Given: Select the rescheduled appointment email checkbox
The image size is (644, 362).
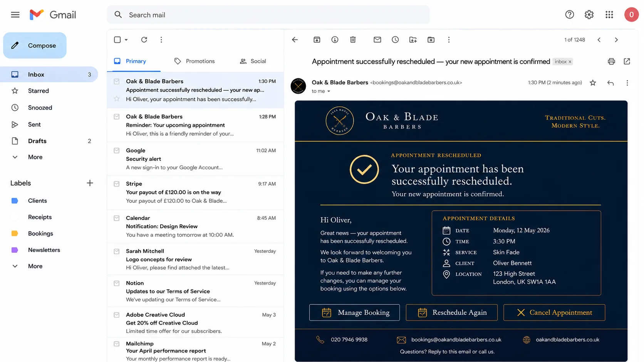Looking at the screenshot, I should pos(117,82).
